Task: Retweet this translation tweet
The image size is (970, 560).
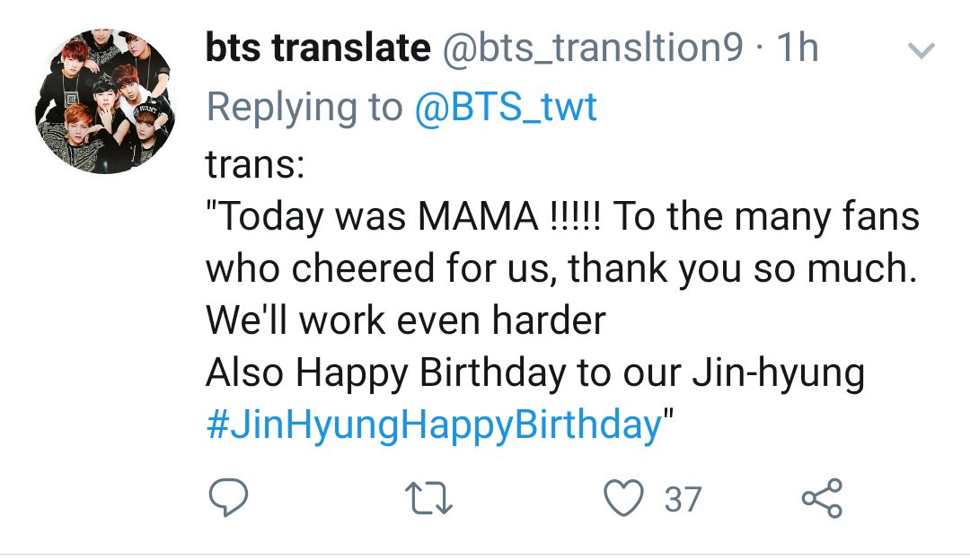Action: (428, 499)
